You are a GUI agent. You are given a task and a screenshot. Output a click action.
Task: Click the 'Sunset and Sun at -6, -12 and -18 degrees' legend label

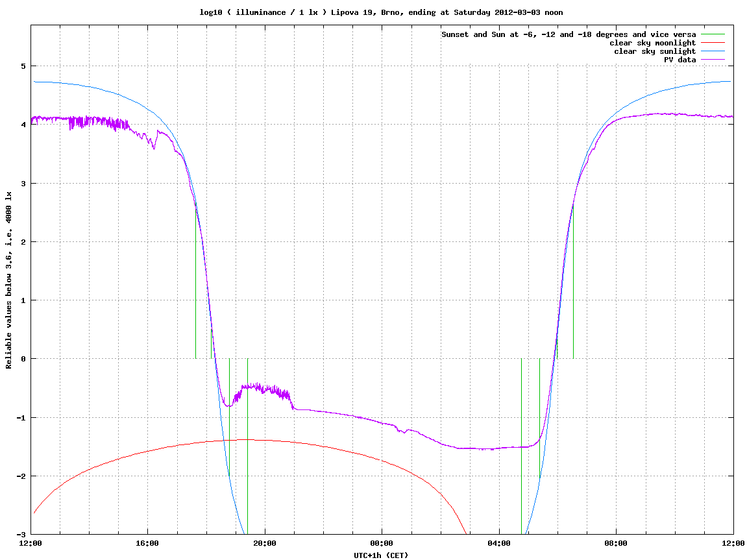(569, 34)
